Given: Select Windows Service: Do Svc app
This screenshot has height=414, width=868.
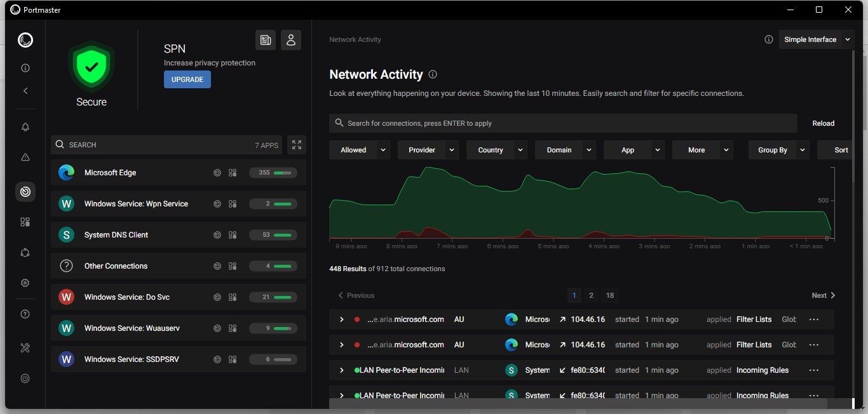Looking at the screenshot, I should click(179, 297).
